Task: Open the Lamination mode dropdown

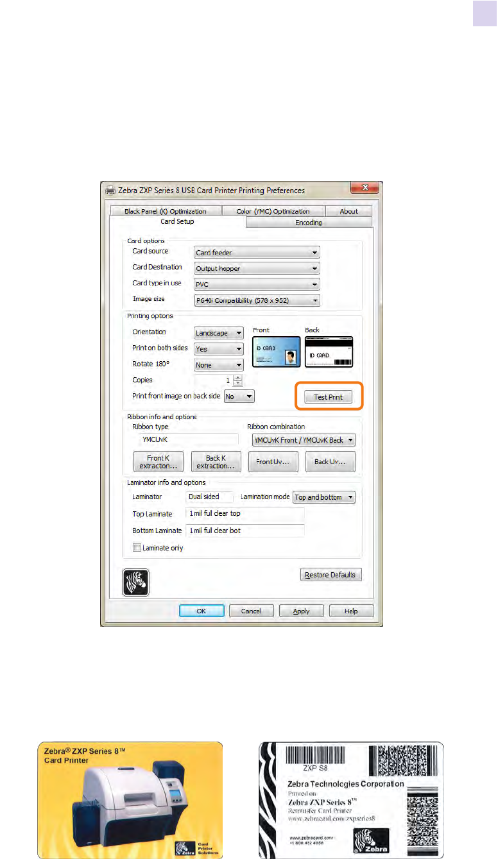Action: click(x=323, y=497)
